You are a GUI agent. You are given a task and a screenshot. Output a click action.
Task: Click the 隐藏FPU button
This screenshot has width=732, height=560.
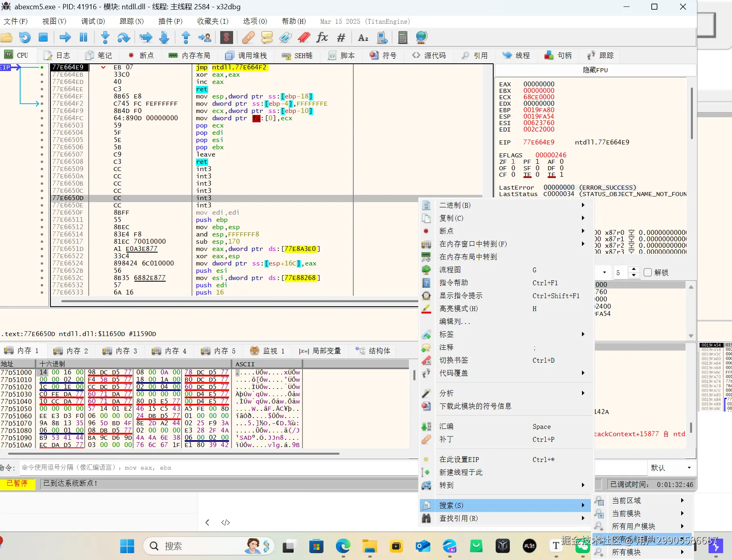(x=595, y=70)
